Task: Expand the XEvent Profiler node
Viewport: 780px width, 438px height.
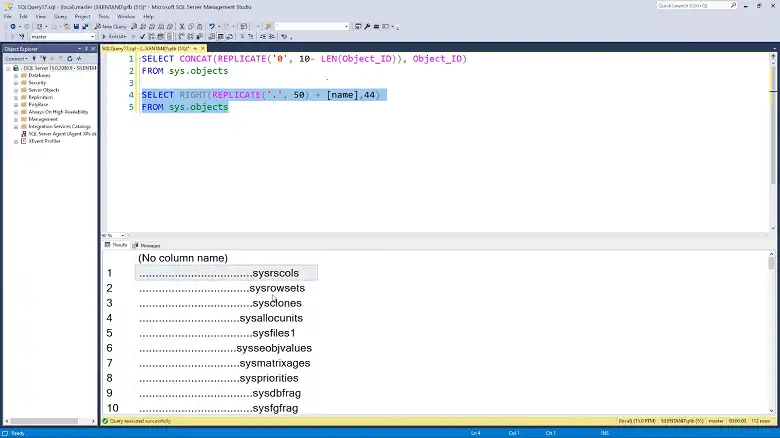Action: click(16, 141)
